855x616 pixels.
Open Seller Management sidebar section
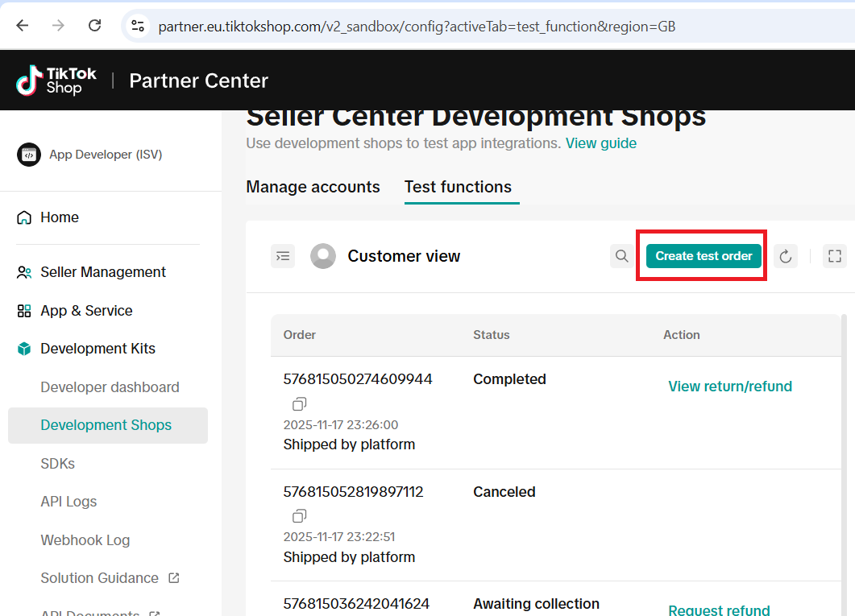coord(103,272)
